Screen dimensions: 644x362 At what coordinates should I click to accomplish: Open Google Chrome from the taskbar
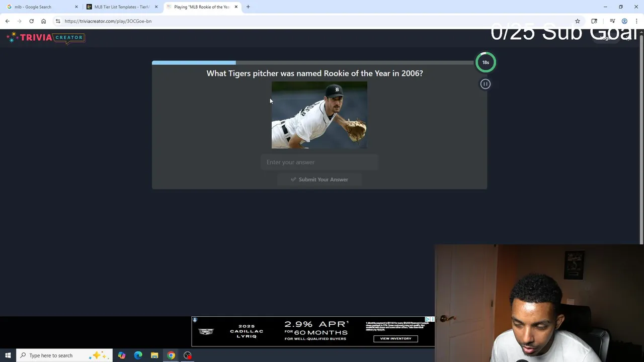click(171, 355)
